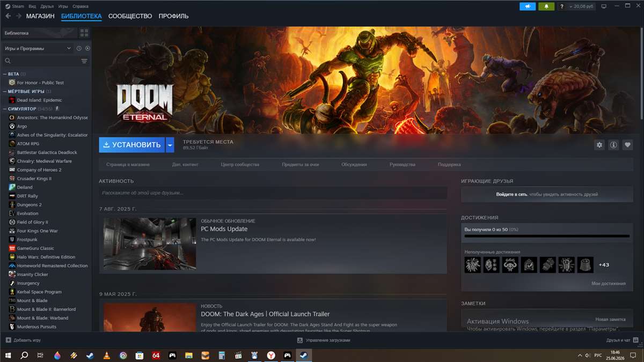Open the Вид menu

coord(32,6)
